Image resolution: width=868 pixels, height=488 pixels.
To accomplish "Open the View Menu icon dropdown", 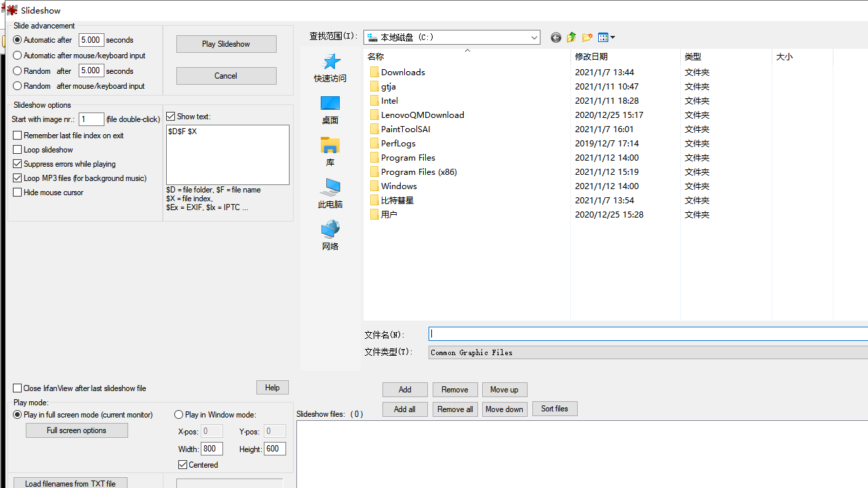I will (606, 38).
